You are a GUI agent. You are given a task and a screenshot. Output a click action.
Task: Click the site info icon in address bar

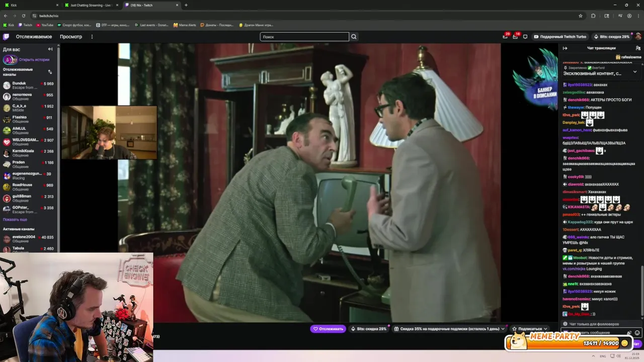pyautogui.click(x=34, y=16)
